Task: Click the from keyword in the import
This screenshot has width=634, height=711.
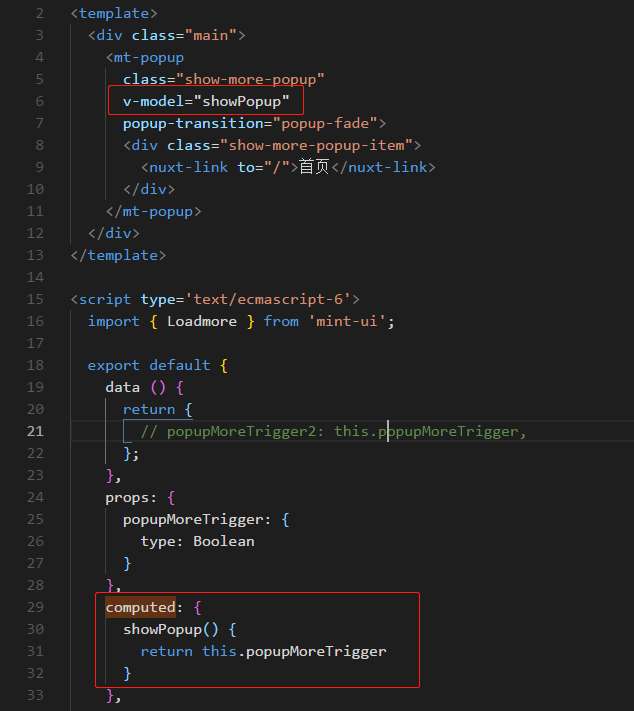Action: 281,321
